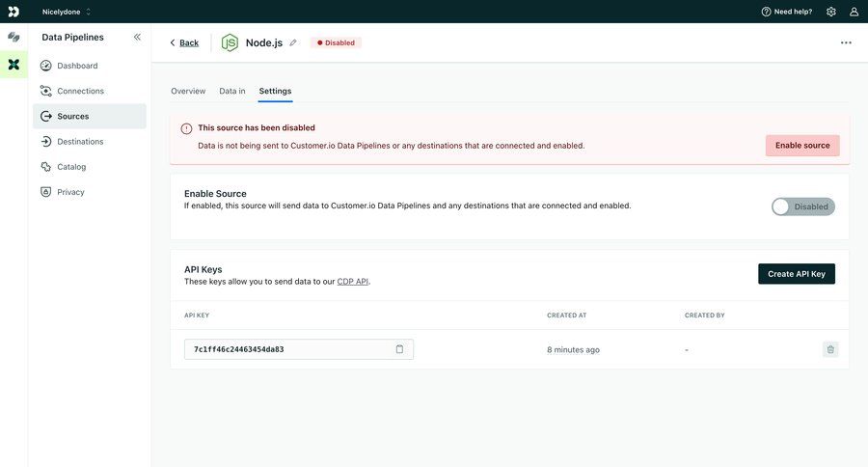Switch to the Data in tab
868x467 pixels.
click(x=231, y=91)
